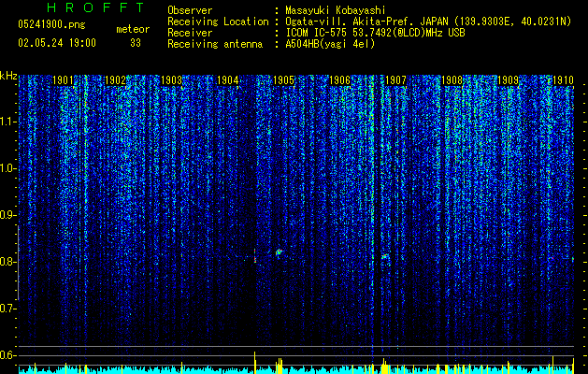Click the 1907 time marker

tap(396, 80)
